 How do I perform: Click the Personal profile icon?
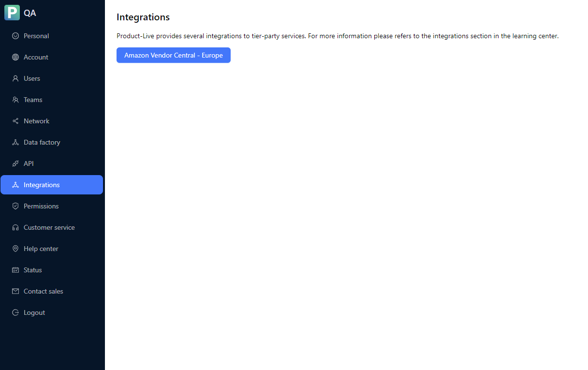tap(16, 36)
